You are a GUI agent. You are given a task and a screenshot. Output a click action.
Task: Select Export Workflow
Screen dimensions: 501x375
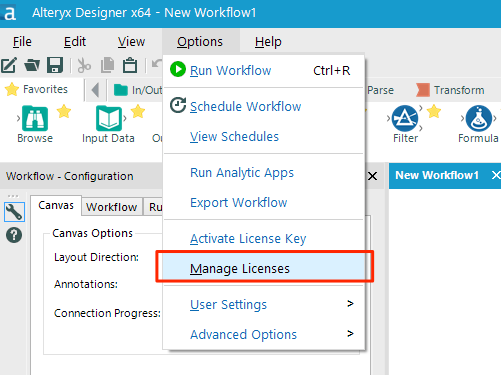263,203
